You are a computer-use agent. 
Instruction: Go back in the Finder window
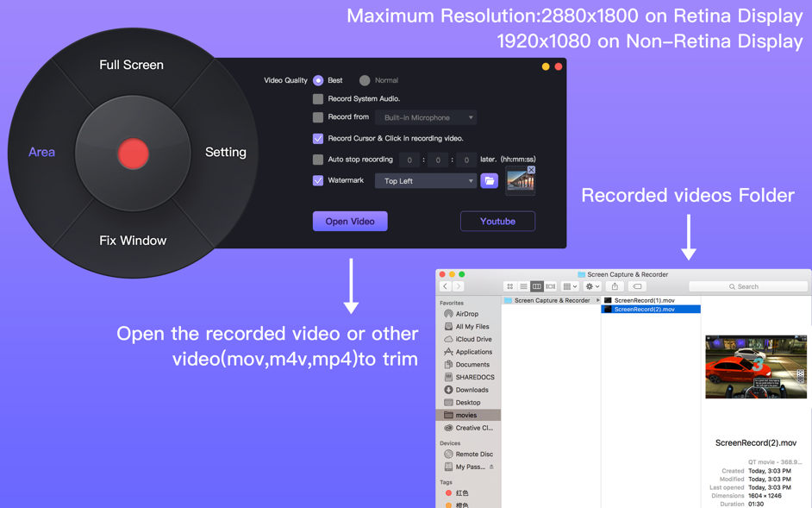446,286
